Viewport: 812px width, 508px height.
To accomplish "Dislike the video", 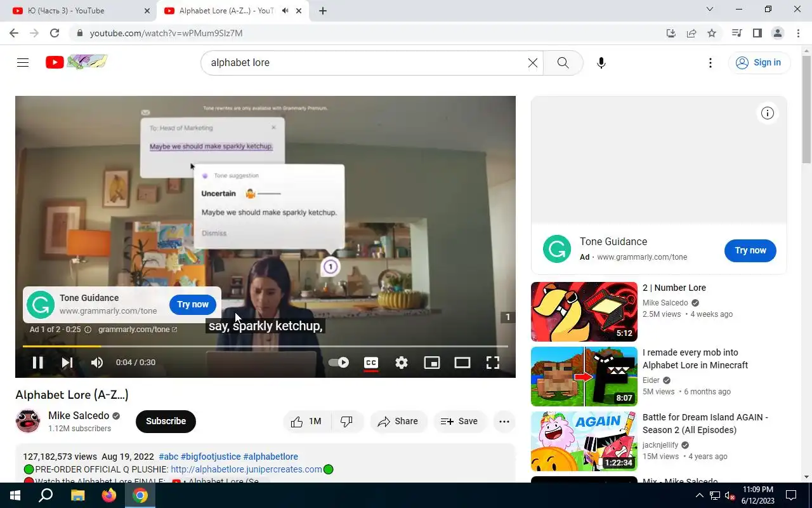I will click(346, 421).
